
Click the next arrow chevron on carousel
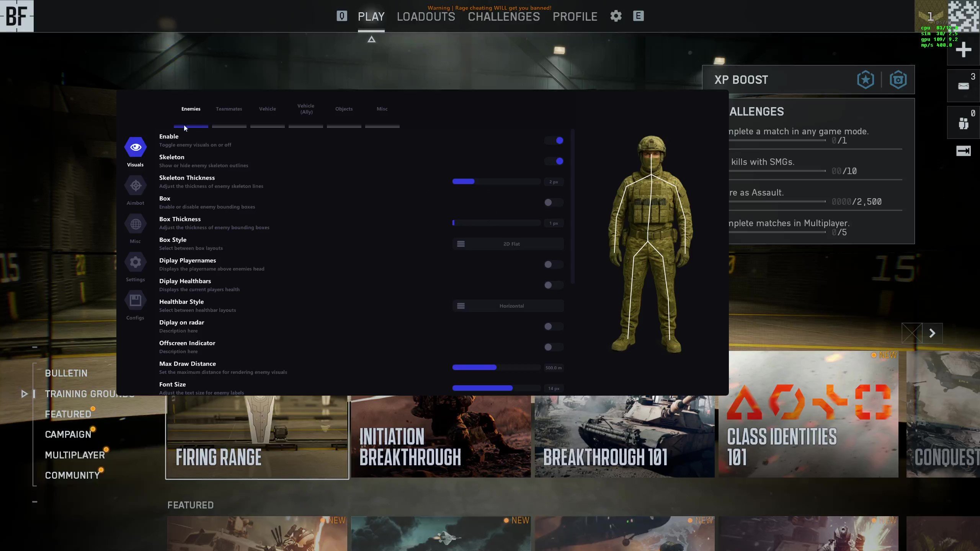pyautogui.click(x=932, y=333)
